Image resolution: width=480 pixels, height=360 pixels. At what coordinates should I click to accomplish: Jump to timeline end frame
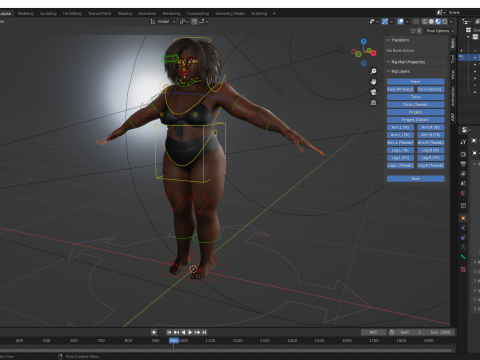[x=204, y=332]
